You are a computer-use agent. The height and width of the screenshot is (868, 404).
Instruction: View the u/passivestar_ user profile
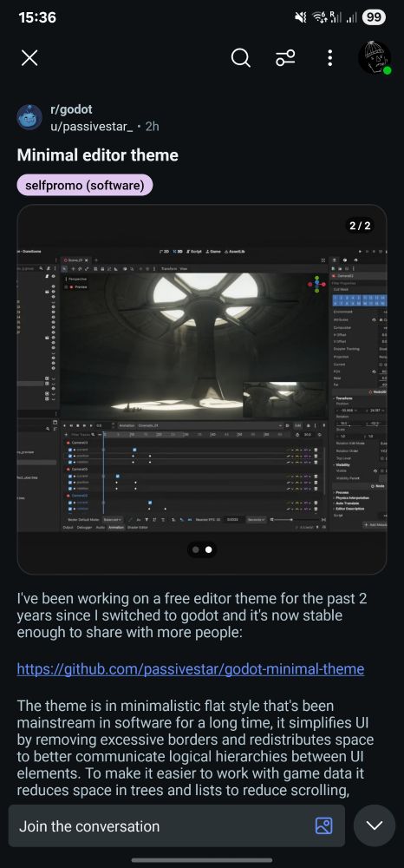[x=91, y=126]
